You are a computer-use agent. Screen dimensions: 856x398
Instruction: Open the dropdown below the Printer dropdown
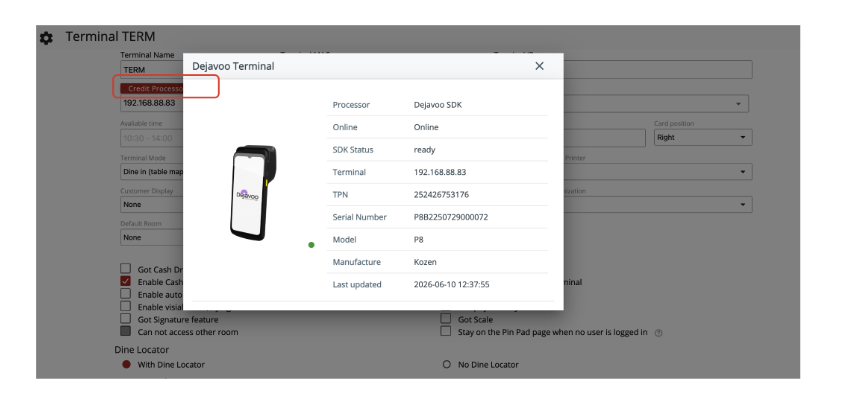tap(658, 205)
